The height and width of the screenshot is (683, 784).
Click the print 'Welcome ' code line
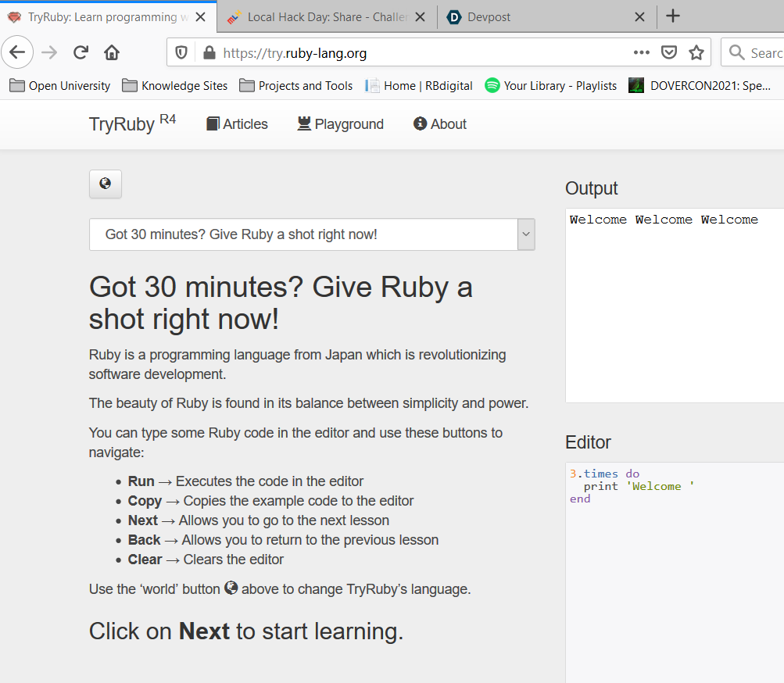(x=639, y=486)
